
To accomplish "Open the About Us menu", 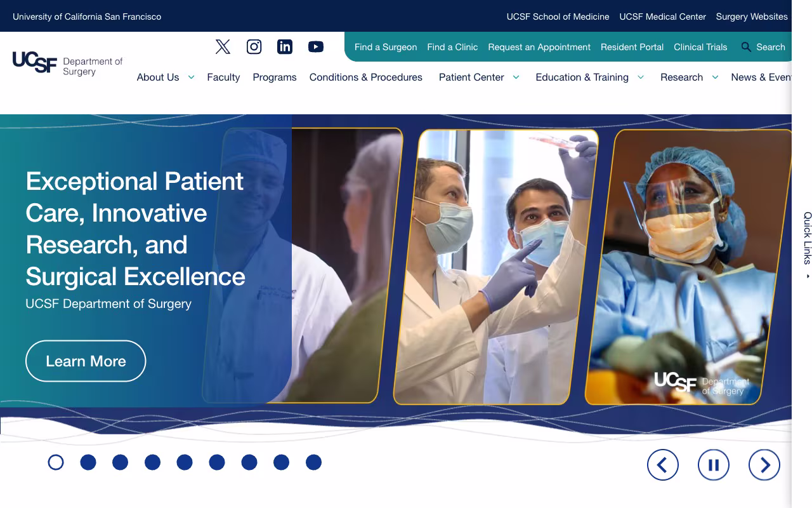I will tap(158, 77).
